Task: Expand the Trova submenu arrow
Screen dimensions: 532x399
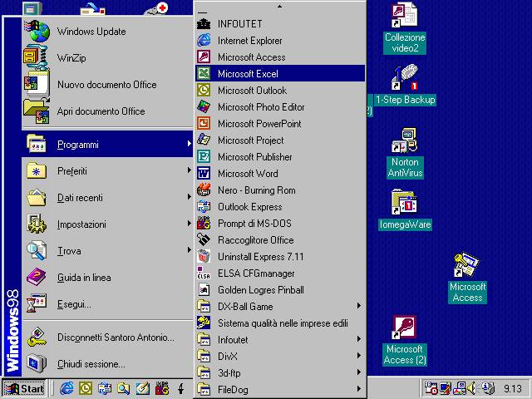Action: click(189, 250)
